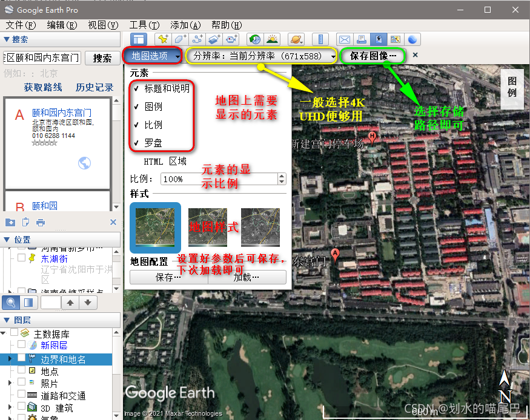Open the 编辑(E) menu

[62, 25]
